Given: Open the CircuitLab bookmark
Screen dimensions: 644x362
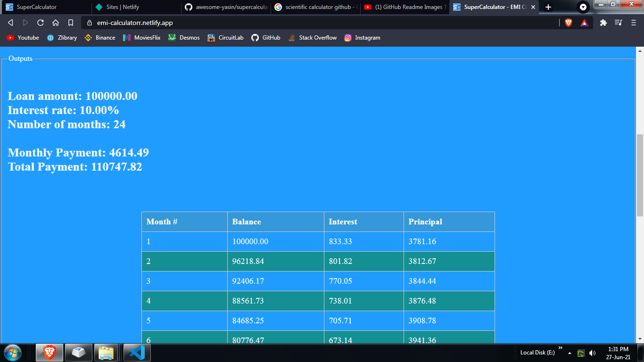Looking at the screenshot, I should [225, 38].
